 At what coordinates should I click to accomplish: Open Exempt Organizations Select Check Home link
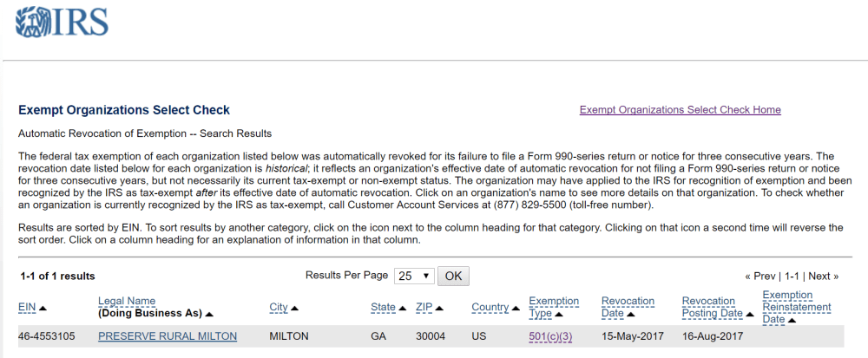click(x=680, y=110)
